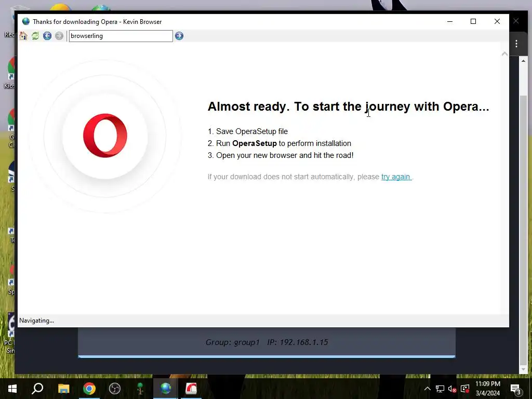Click the greyed forward arrow button
Screen dimensions: 532x399
pos(59,36)
